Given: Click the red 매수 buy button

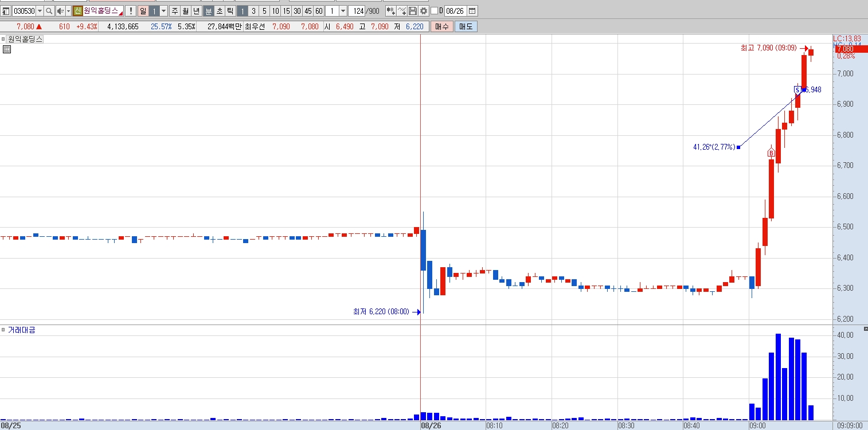Looking at the screenshot, I should click(442, 26).
